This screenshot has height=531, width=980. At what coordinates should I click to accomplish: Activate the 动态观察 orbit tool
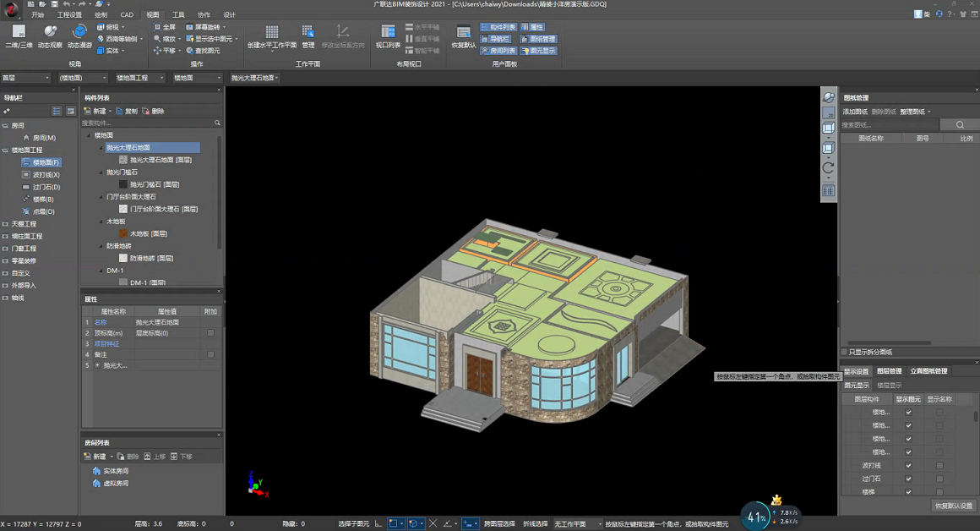pyautogui.click(x=50, y=32)
